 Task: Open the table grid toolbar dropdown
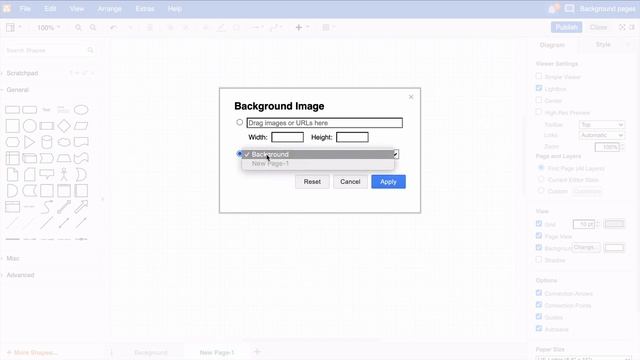pos(329,27)
